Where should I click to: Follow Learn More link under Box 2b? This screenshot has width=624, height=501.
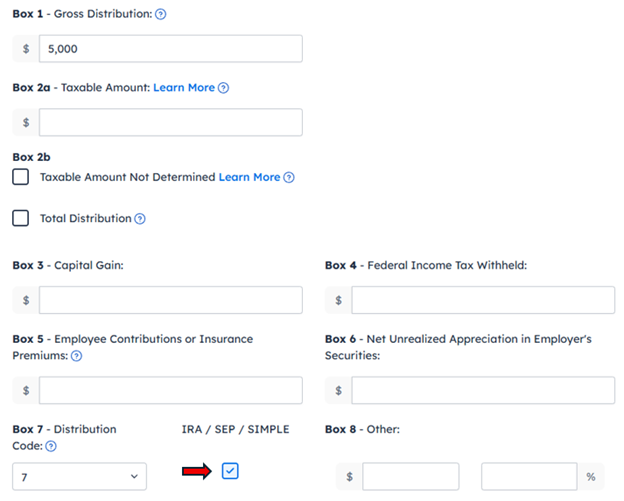(250, 177)
